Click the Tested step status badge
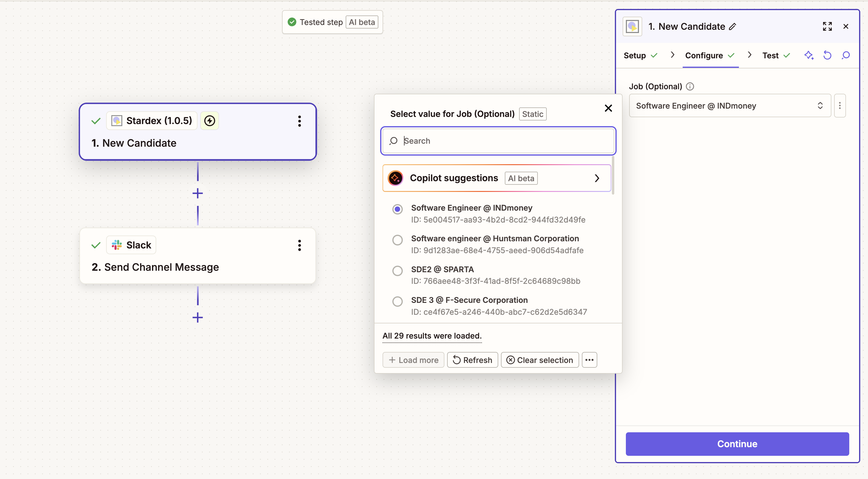The height and width of the screenshot is (479, 868). click(x=332, y=22)
